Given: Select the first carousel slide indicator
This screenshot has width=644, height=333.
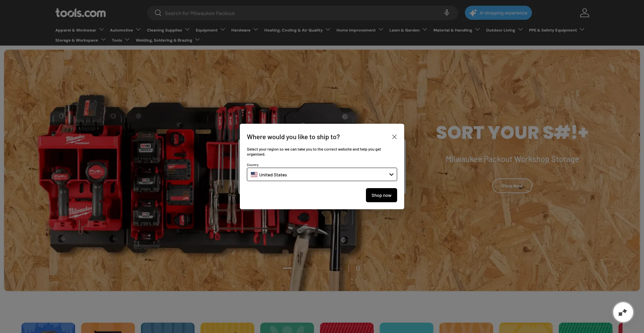Looking at the screenshot, I should click(x=287, y=268).
